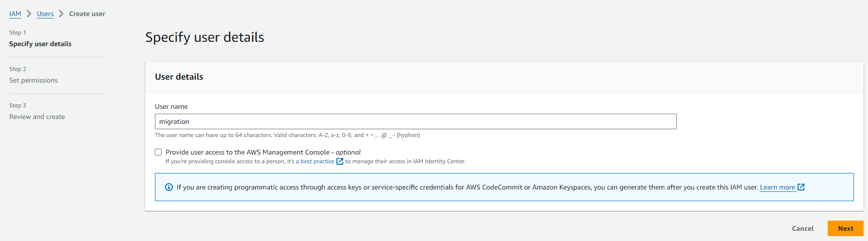This screenshot has width=868, height=241.
Task: Select Step 1 Specify user details
Action: (x=40, y=44)
